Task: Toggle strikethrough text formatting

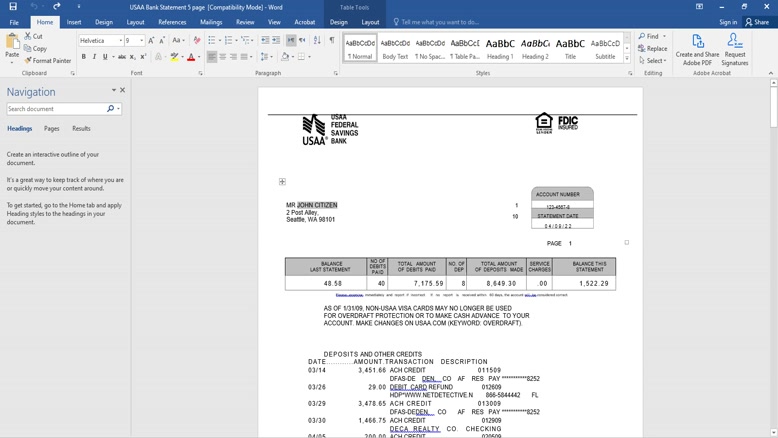Action: pyautogui.click(x=121, y=57)
